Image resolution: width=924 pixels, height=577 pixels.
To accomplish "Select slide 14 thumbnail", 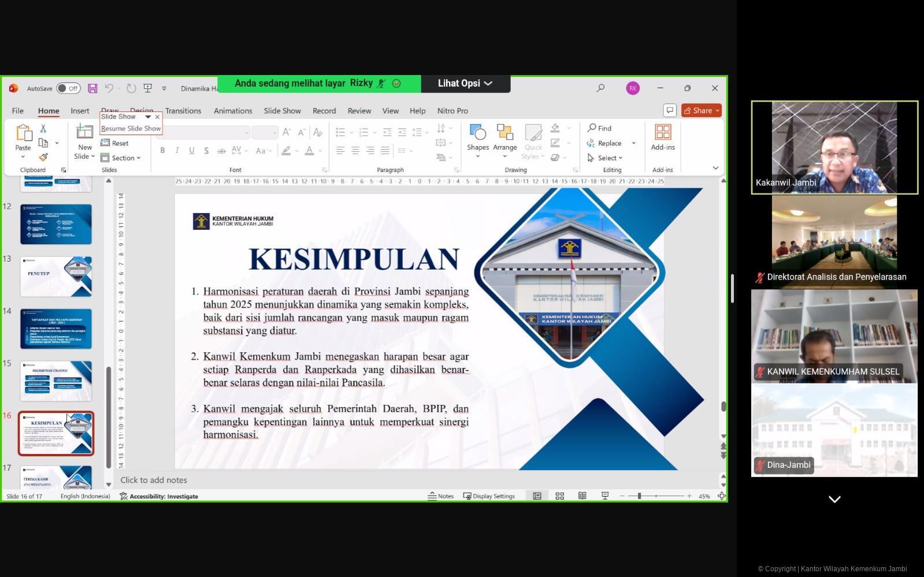I will click(x=56, y=329).
